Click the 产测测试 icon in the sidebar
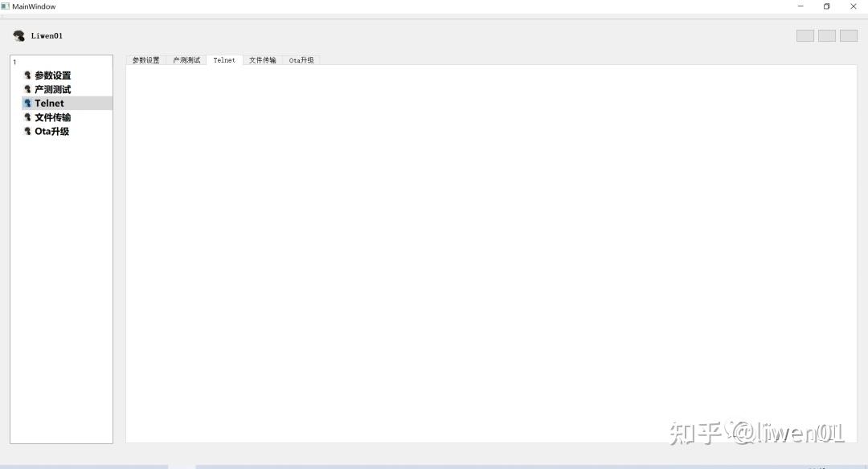The image size is (868, 469). pyautogui.click(x=28, y=89)
